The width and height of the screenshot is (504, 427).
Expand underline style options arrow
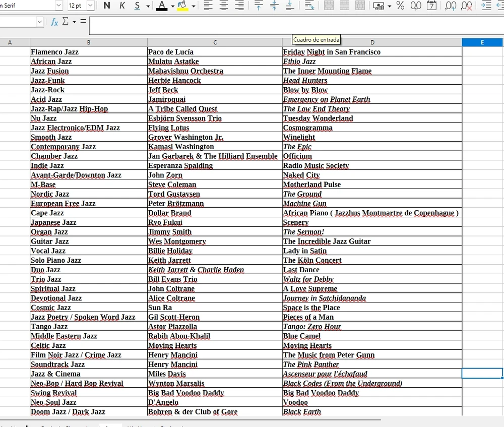pos(148,6)
